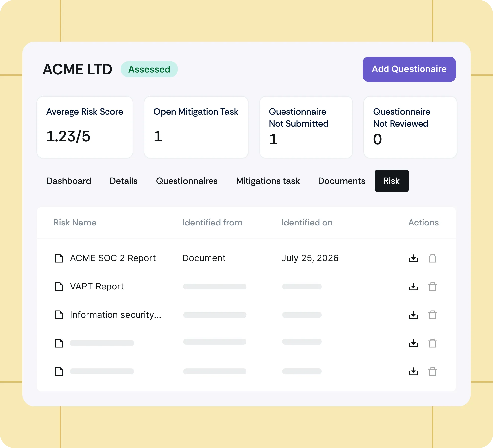
Task: Open the Details tab
Action: (x=123, y=181)
